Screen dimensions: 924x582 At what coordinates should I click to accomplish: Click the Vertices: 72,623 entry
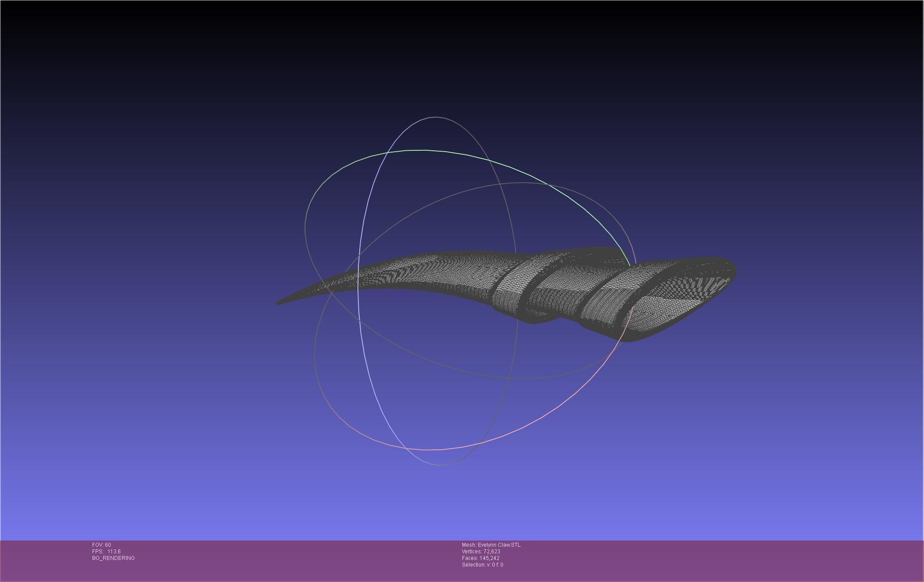click(x=481, y=552)
